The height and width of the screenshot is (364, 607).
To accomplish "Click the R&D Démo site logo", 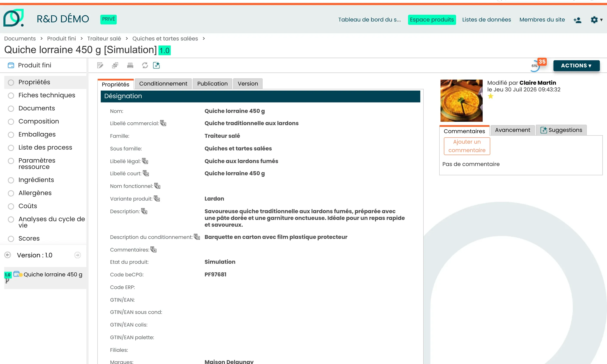I will (x=14, y=18).
